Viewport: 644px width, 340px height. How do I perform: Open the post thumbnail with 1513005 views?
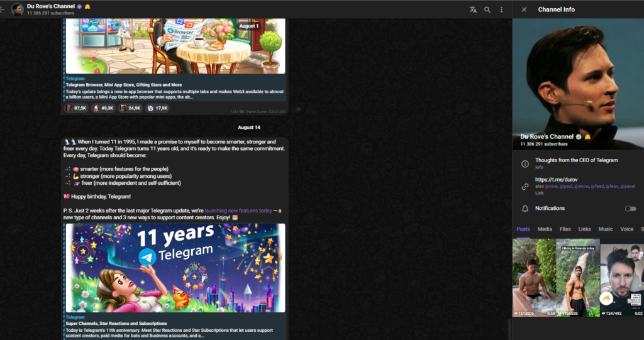pos(534,278)
